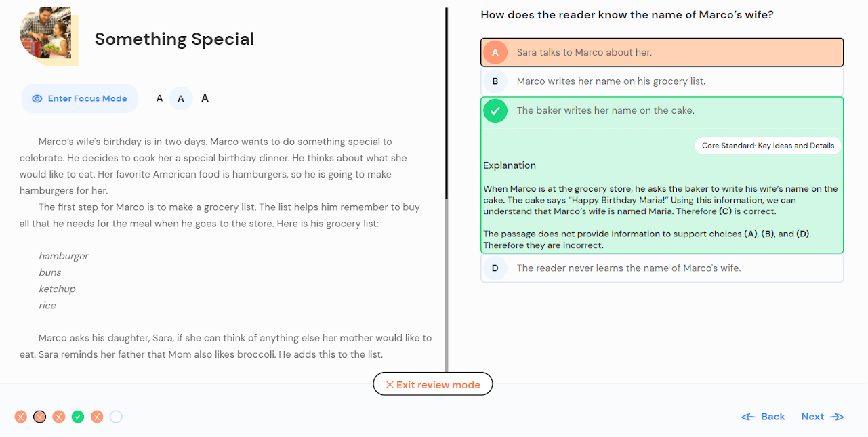The height and width of the screenshot is (437, 868).
Task: Click the eye icon in Enter Focus Mode
Action: click(37, 99)
